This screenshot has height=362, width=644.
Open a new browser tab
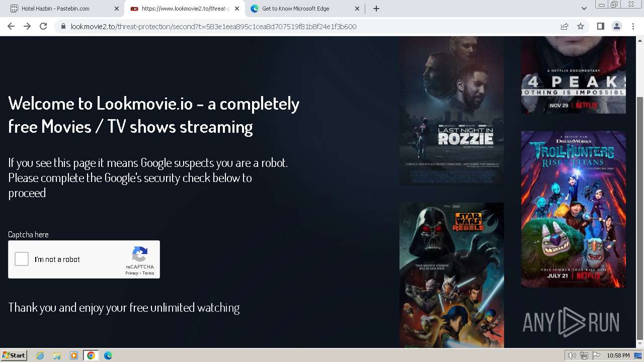[376, 9]
